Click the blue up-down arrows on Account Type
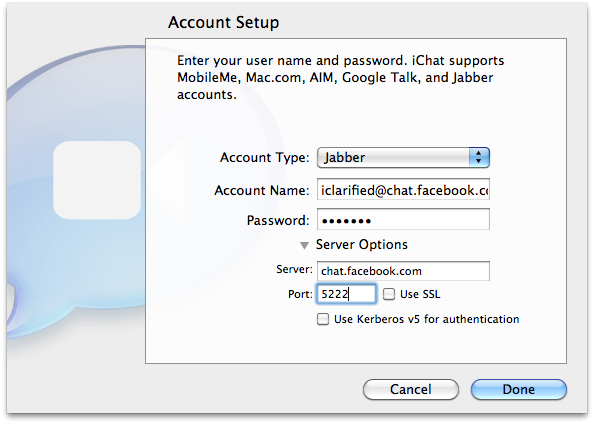 point(479,158)
